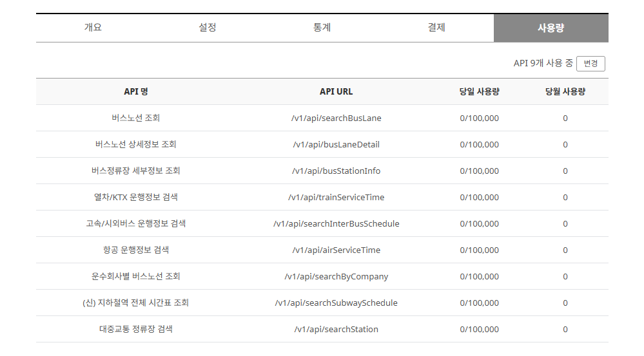Click the 변경 button
The width and height of the screenshot is (644, 356).
(x=590, y=64)
